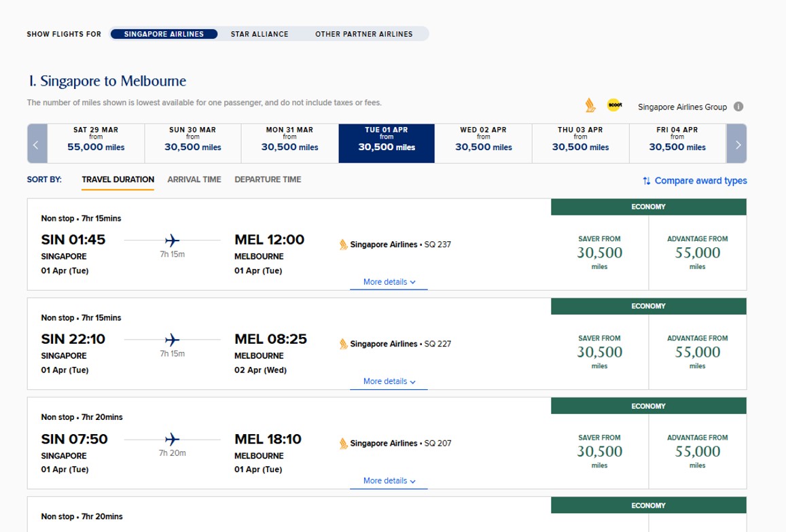786x532 pixels.
Task: Sort flights by Arrival Time
Action: point(194,179)
